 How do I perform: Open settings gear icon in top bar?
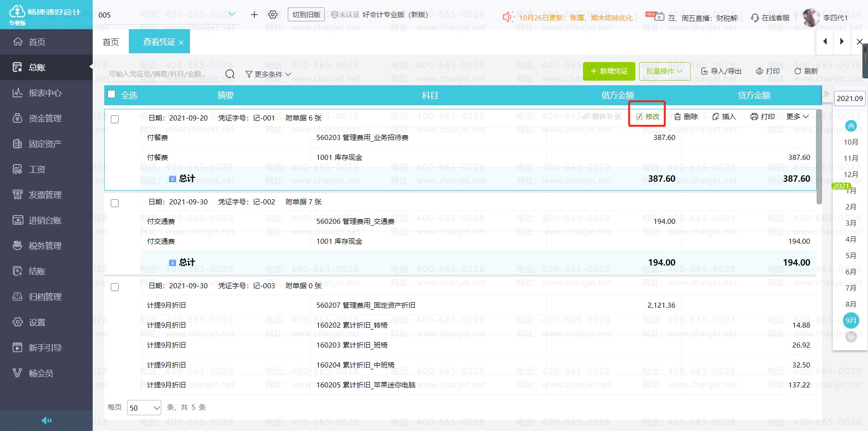[273, 15]
